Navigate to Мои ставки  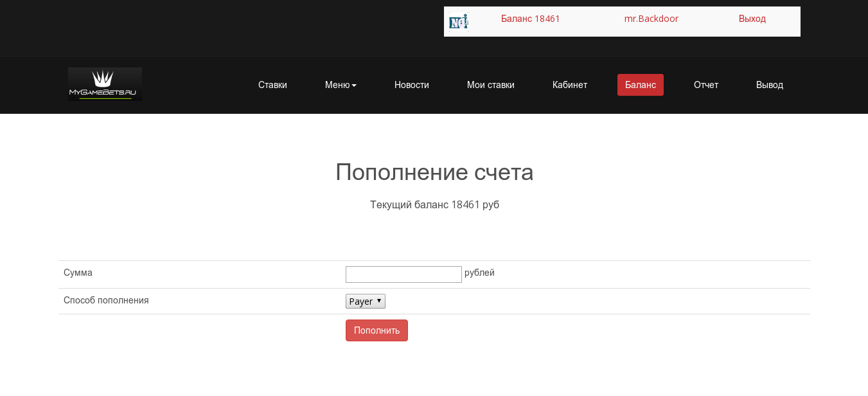click(491, 85)
